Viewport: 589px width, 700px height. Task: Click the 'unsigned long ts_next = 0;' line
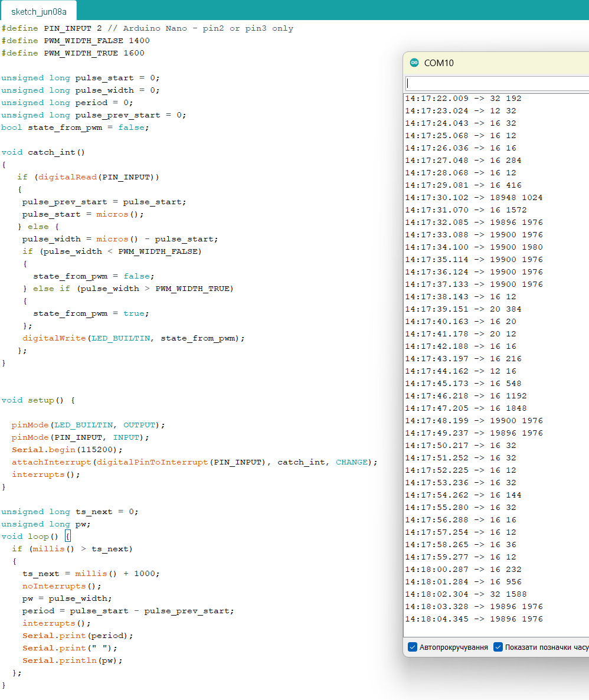click(x=70, y=512)
